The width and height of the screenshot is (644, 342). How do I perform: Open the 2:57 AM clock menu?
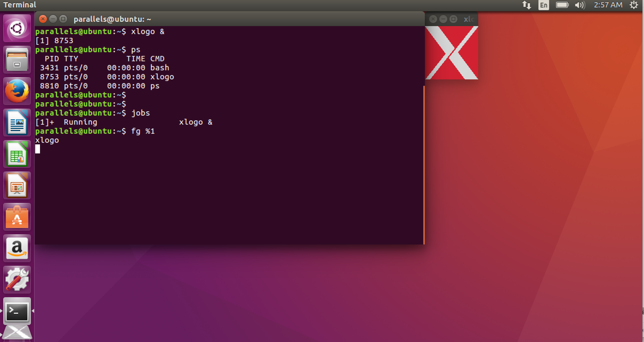coord(608,5)
